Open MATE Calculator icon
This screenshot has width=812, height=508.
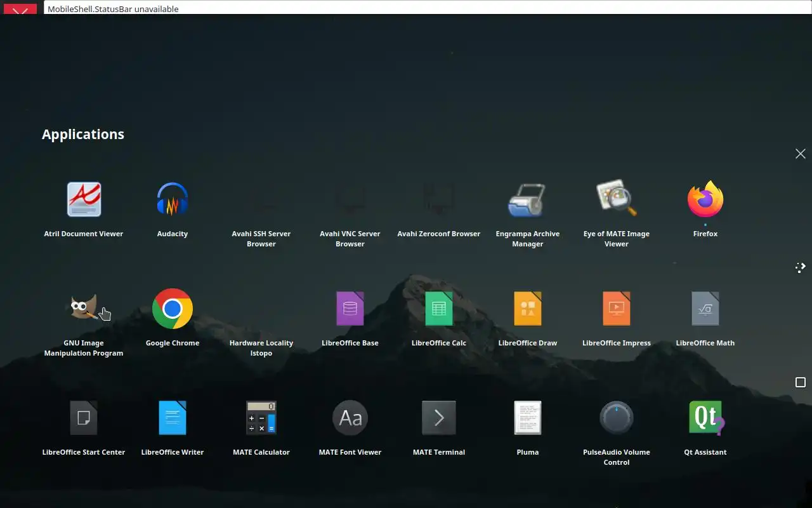point(261,418)
